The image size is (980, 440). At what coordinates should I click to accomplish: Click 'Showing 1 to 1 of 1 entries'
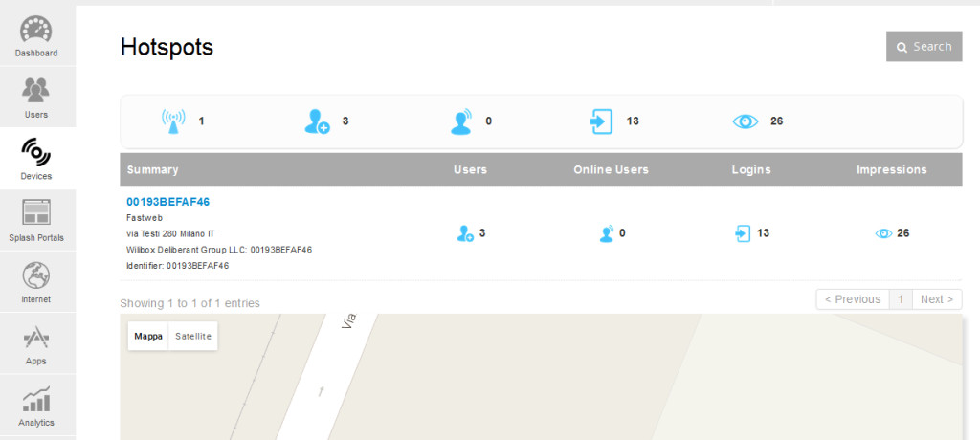click(x=190, y=303)
